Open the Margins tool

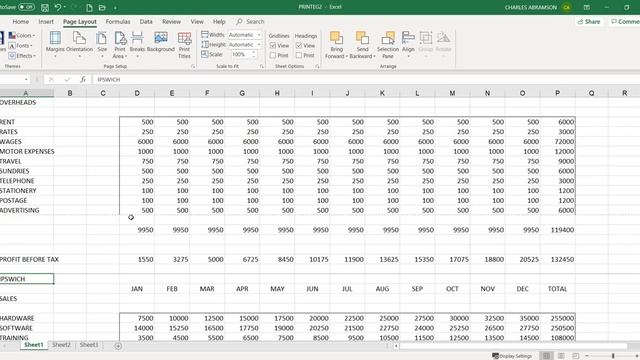click(x=55, y=44)
